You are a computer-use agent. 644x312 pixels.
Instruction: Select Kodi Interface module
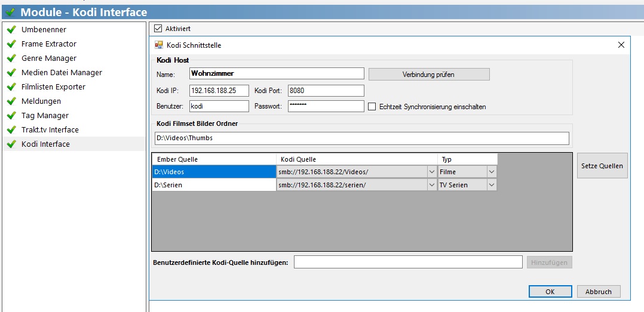pyautogui.click(x=74, y=144)
